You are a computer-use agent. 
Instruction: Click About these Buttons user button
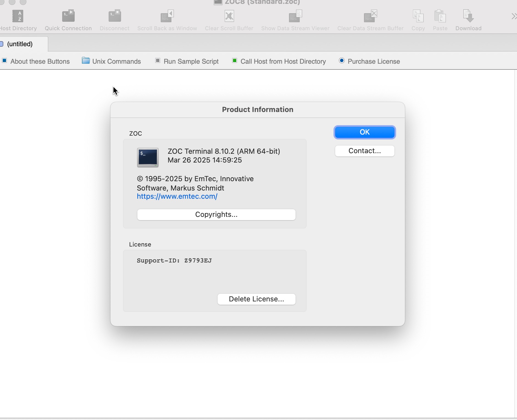(36, 61)
